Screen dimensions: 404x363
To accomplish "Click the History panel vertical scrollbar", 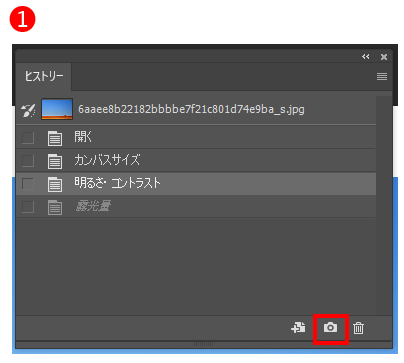I will point(384,205).
